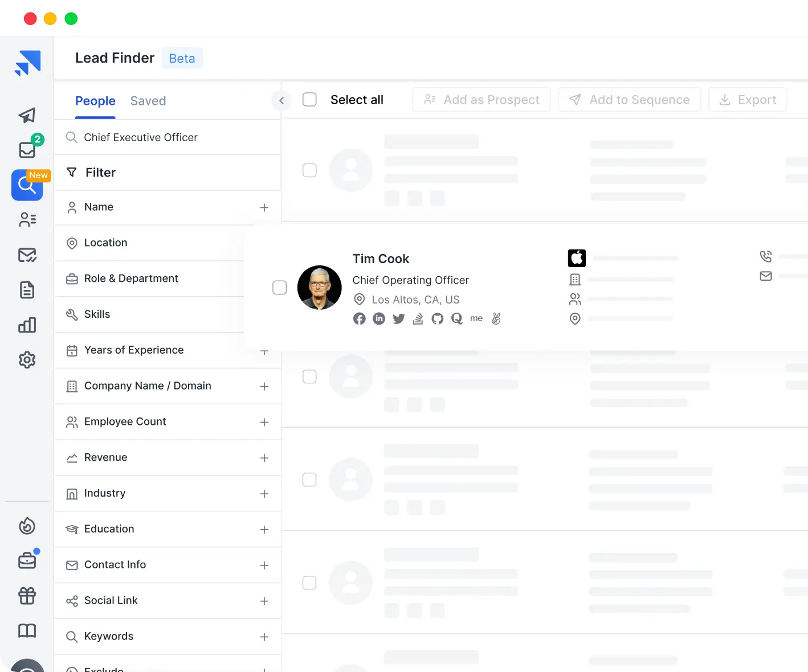Open Tim Cook's GitHub profile icon
The image size is (808, 672).
pyautogui.click(x=437, y=319)
